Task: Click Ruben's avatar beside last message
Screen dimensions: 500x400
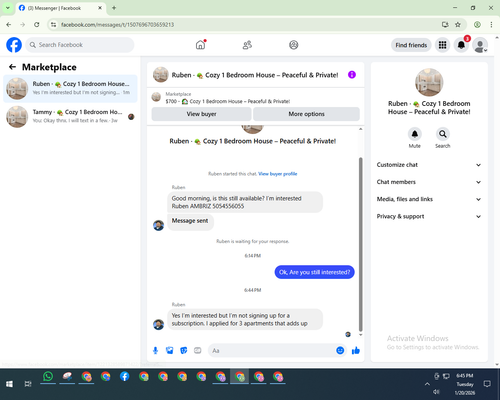Action: pyautogui.click(x=158, y=324)
